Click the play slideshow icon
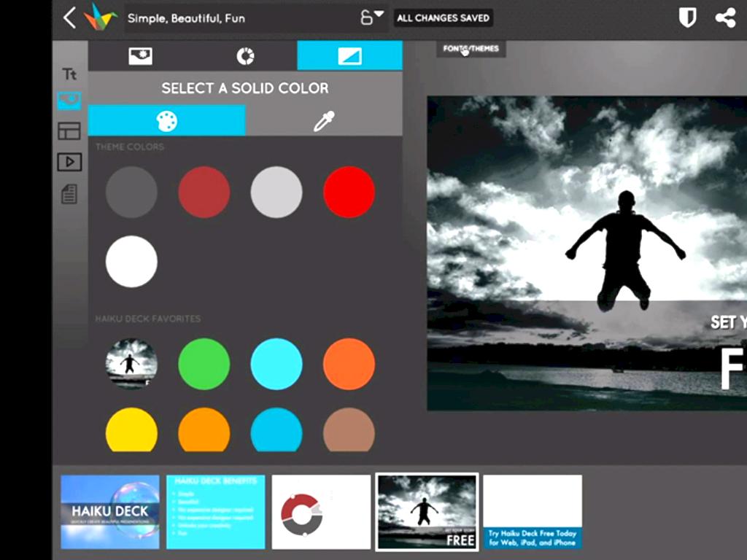The width and height of the screenshot is (747, 560). [69, 162]
